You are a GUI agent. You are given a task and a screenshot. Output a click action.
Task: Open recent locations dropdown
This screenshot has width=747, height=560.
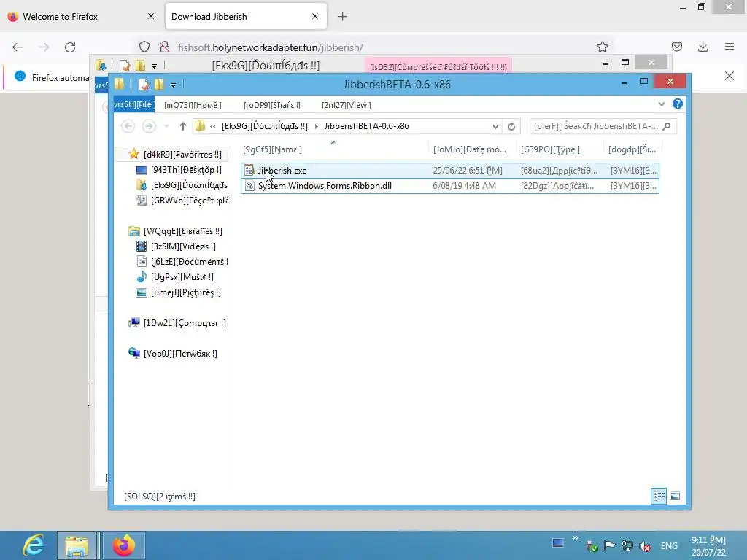click(166, 126)
